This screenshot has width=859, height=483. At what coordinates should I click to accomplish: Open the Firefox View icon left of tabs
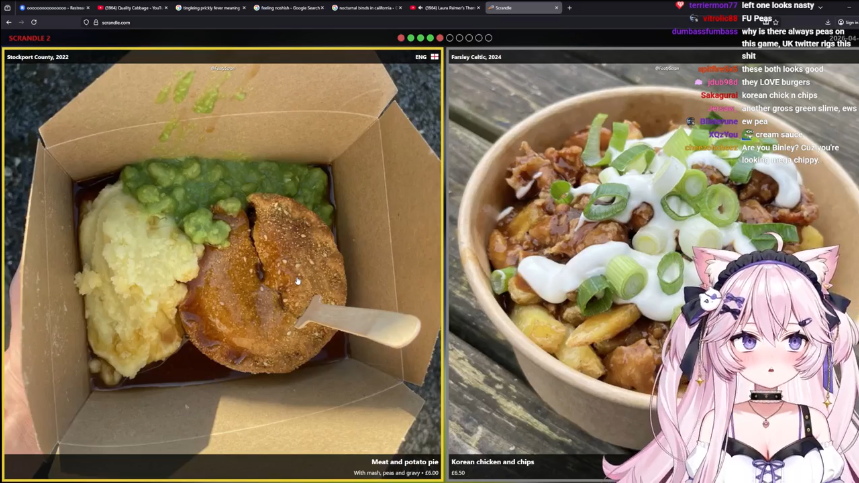pos(7,8)
